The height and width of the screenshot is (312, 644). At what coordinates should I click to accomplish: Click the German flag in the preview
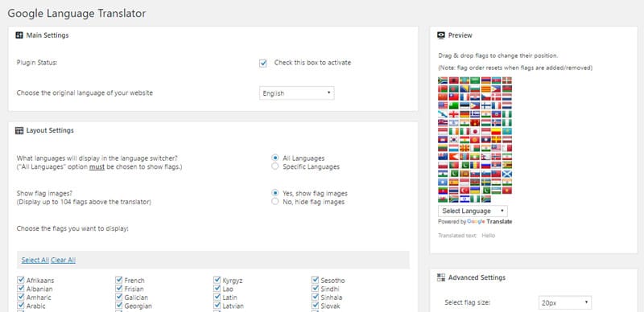(464, 114)
